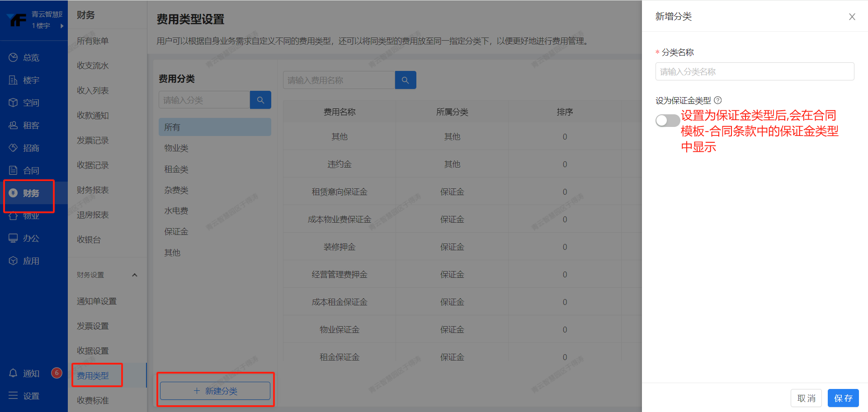Click the help icon next to 设为保证金类型
This screenshot has height=412, width=868.
[x=717, y=100]
